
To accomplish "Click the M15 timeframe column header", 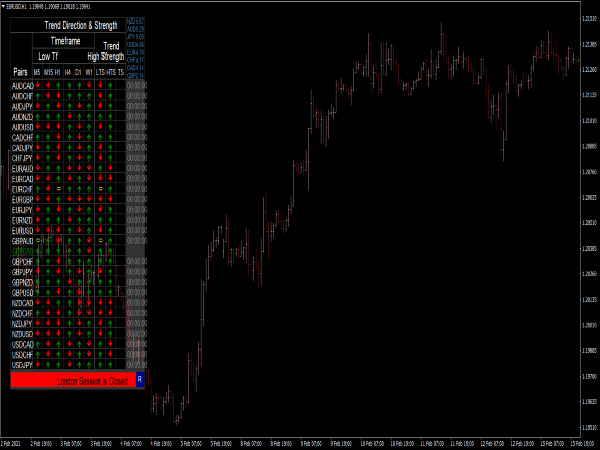I will tap(48, 72).
